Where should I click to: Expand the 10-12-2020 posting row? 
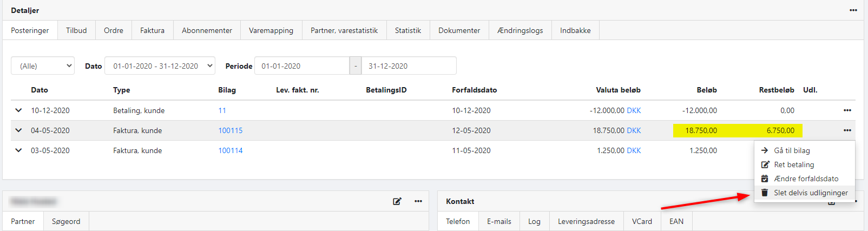click(18, 110)
